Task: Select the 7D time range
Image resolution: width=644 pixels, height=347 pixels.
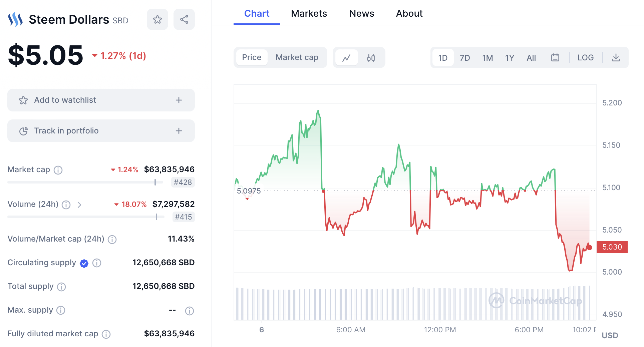Action: [464, 58]
